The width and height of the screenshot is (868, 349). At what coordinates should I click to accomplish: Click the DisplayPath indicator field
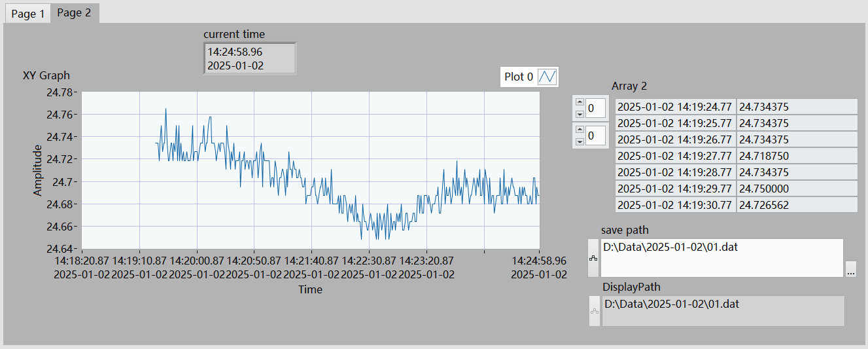(x=722, y=311)
